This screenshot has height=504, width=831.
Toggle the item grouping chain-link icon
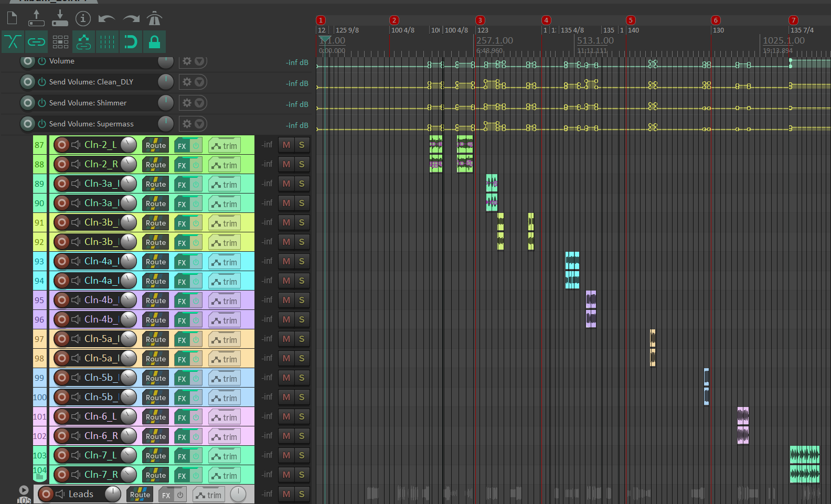(36, 42)
